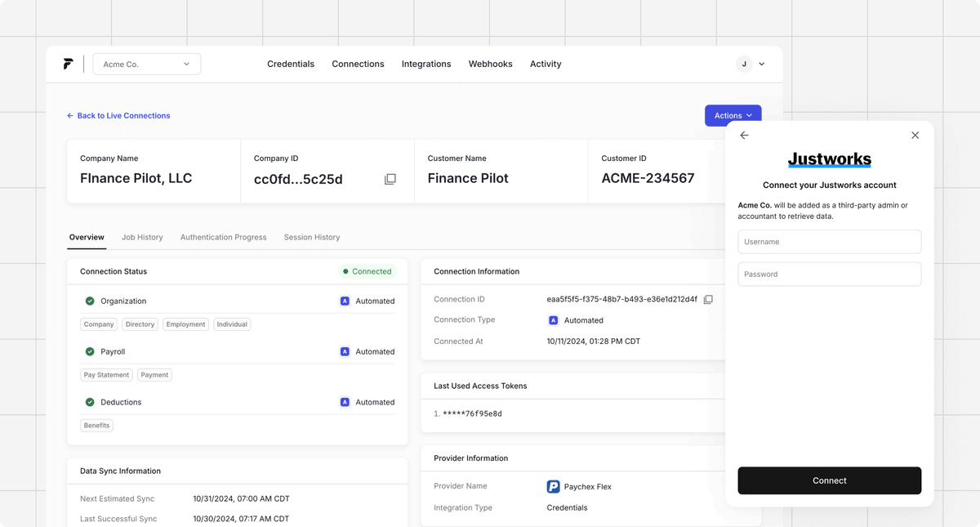Click the Individual tag
The width and height of the screenshot is (980, 527).
pyautogui.click(x=232, y=324)
